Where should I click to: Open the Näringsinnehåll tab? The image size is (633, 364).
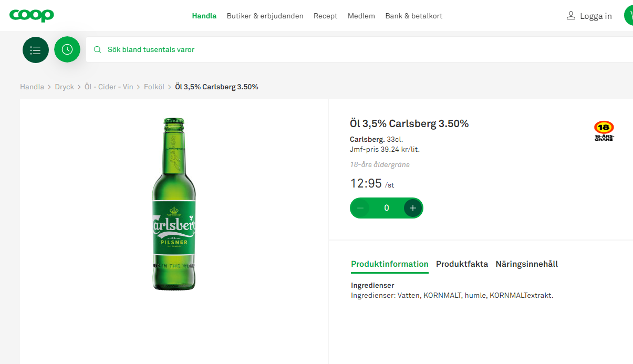click(x=526, y=264)
